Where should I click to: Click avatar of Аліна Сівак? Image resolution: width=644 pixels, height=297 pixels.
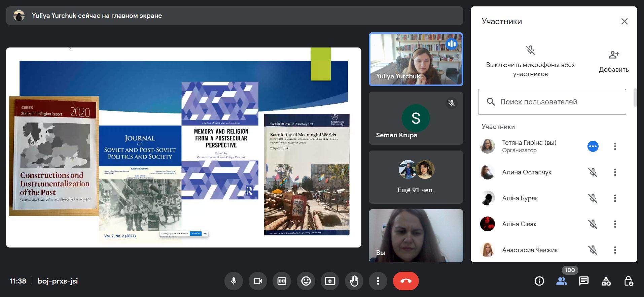coord(488,224)
